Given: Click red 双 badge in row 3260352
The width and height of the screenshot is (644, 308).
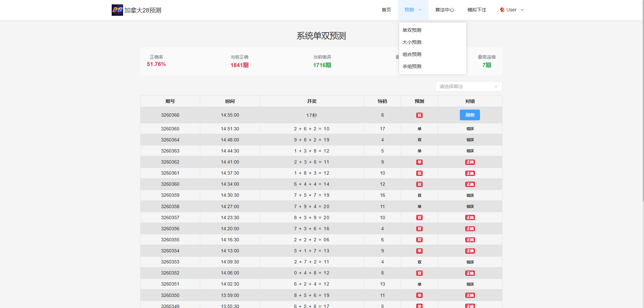Looking at the screenshot, I should 419,273.
